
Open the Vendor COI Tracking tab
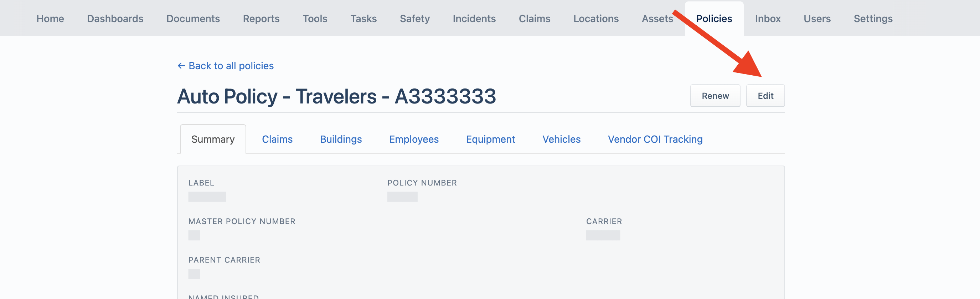[655, 140]
